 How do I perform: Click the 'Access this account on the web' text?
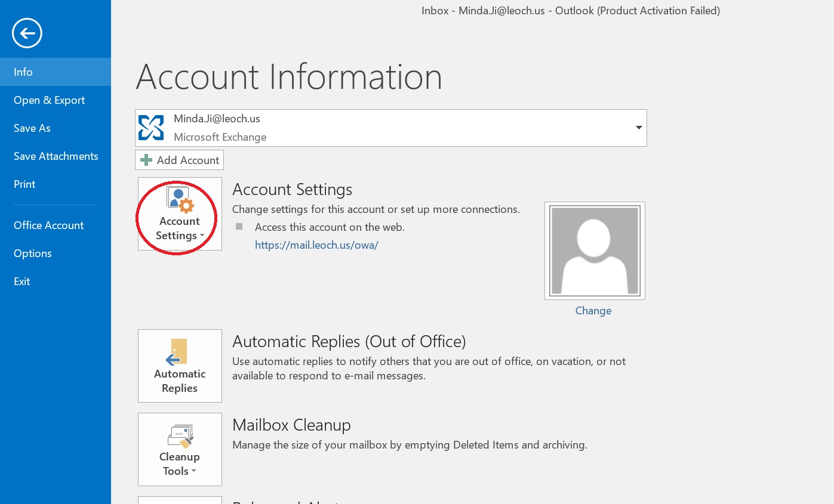coord(330,227)
